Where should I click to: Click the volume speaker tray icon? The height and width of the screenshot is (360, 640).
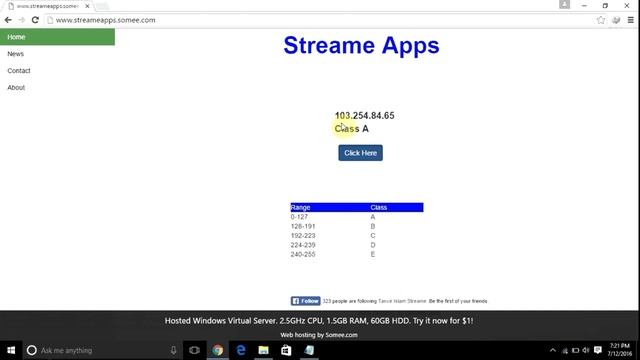586,350
